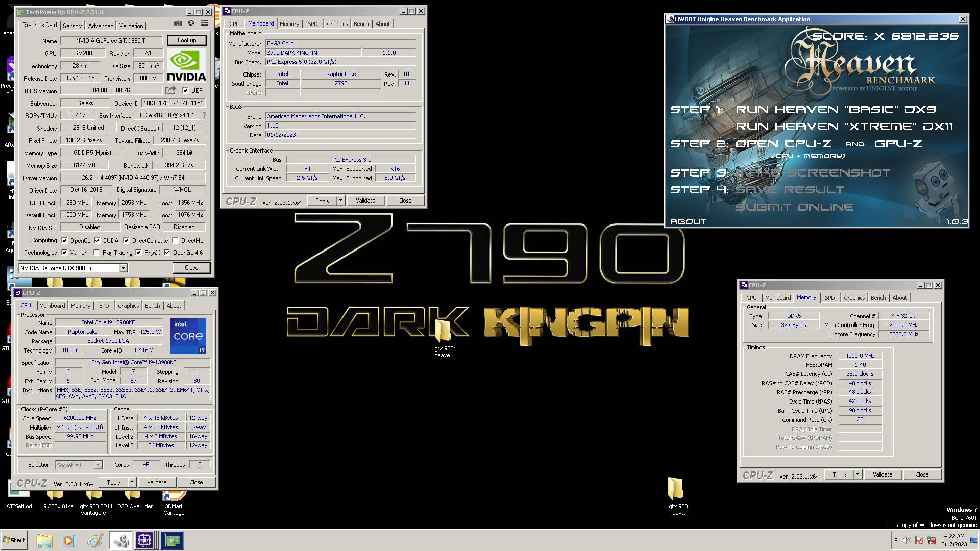Screen dimensions: 980x551
Task: Click the NVIDIA logo in GPU-Z
Action: [x=187, y=65]
